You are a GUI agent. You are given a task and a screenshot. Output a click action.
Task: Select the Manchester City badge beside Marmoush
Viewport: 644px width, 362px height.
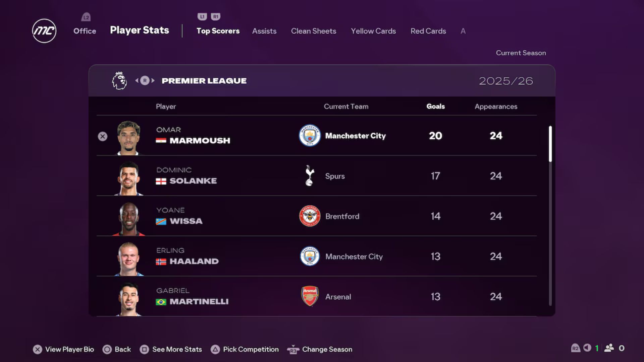click(309, 136)
